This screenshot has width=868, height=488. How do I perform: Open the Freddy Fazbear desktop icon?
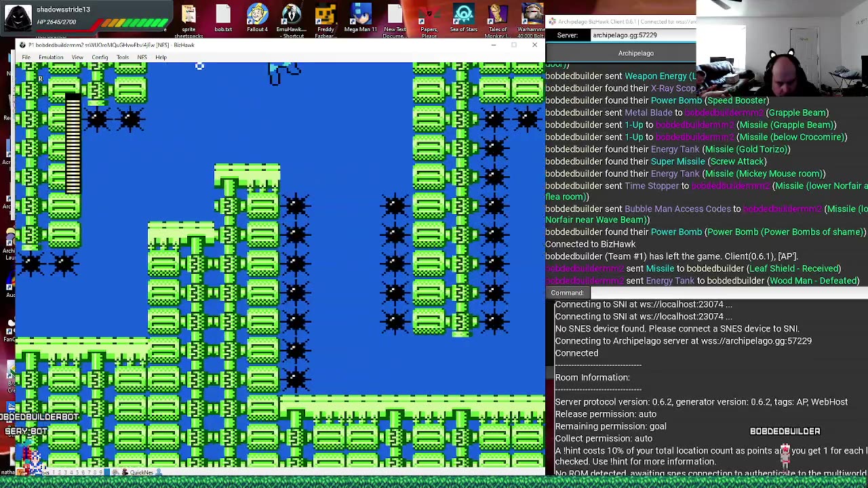[325, 20]
